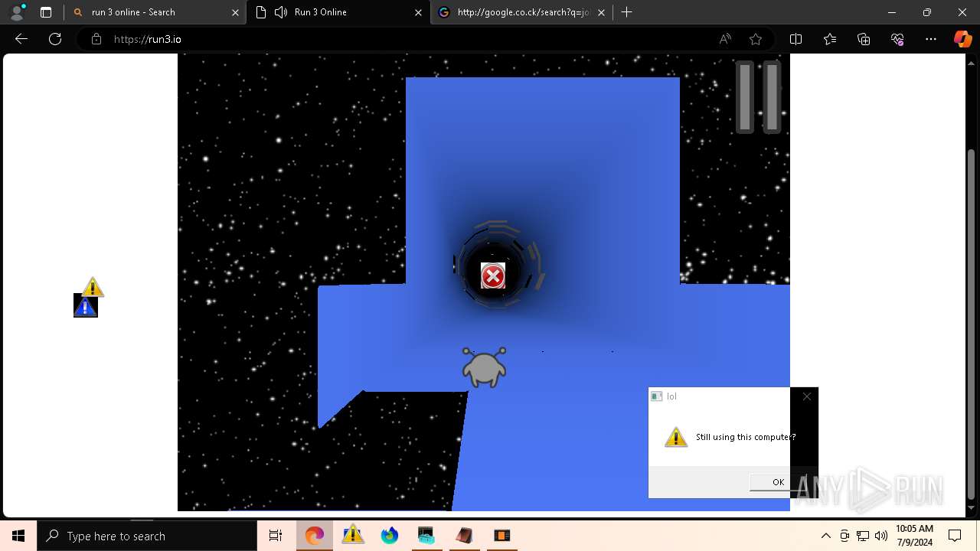Open Copilot sidebar
980x551 pixels.
[963, 39]
